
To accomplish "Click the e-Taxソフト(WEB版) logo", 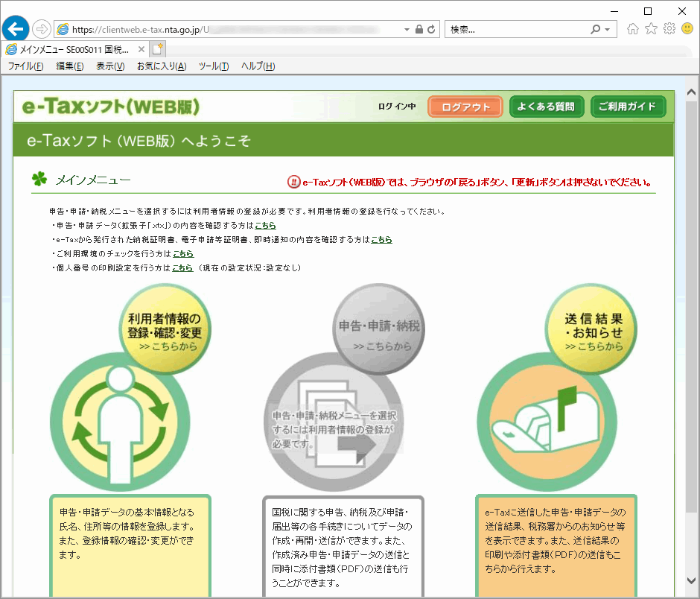I will tap(111, 107).
